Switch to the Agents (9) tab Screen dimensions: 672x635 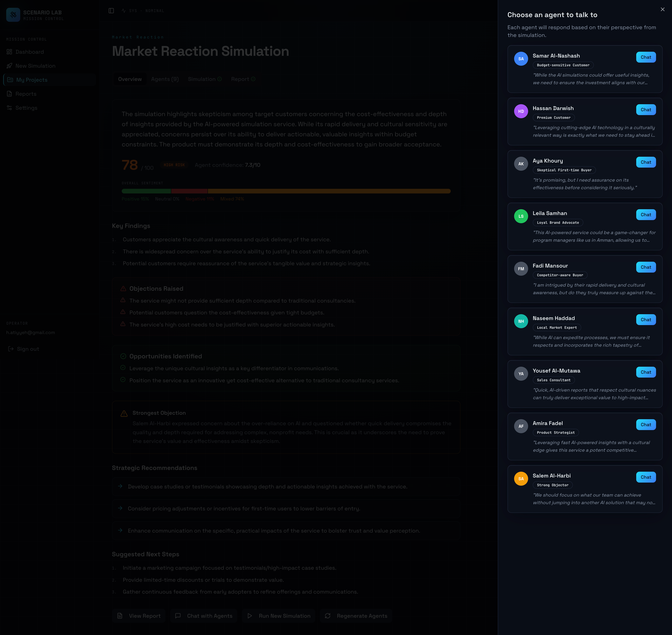[165, 79]
